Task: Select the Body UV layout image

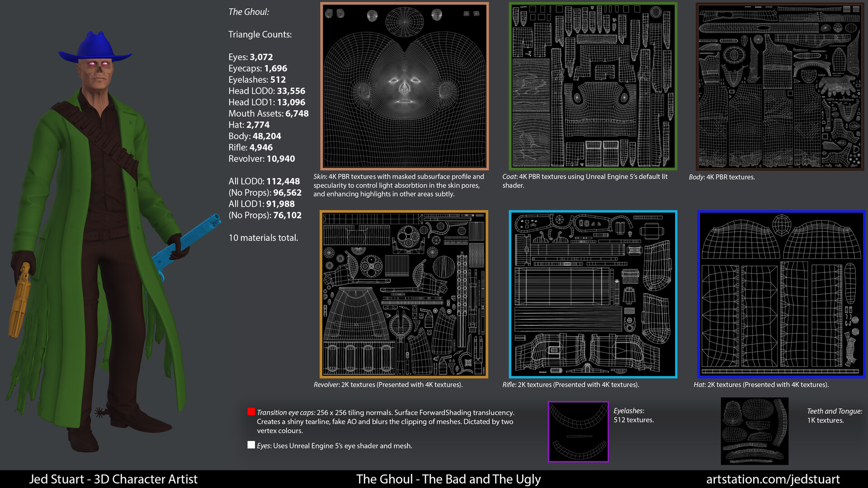Action: point(779,87)
